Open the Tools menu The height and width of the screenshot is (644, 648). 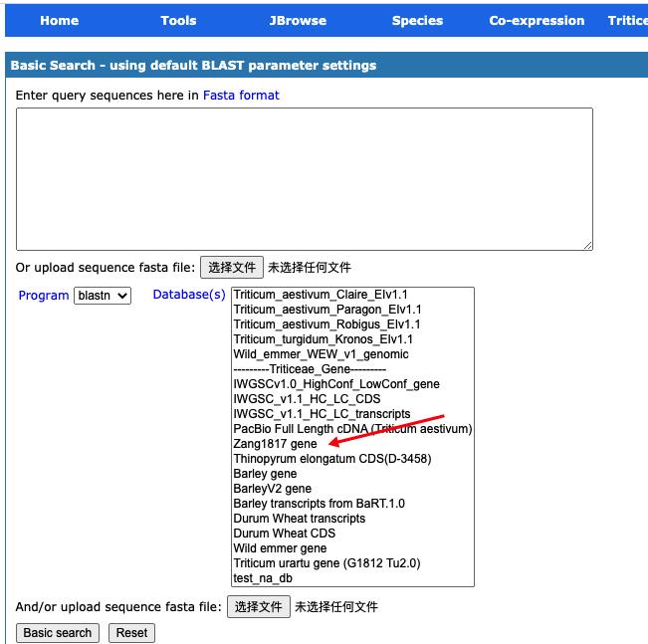(x=178, y=20)
